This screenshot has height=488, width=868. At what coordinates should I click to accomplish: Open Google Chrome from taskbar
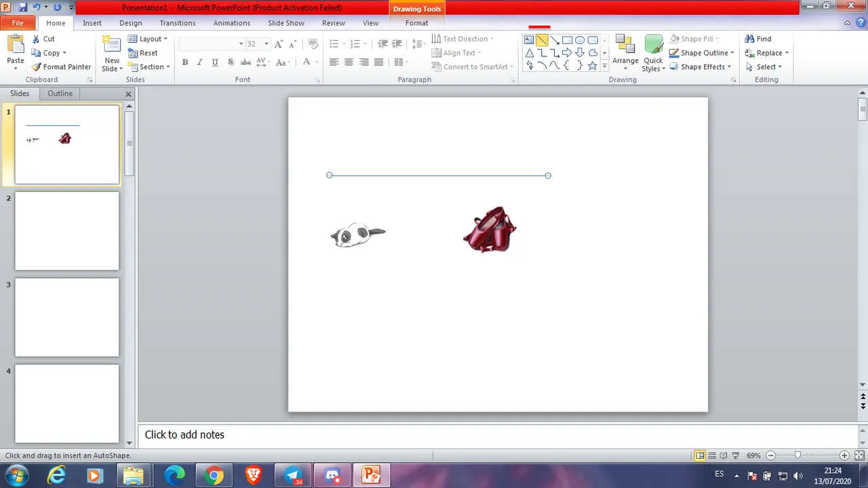[214, 476]
